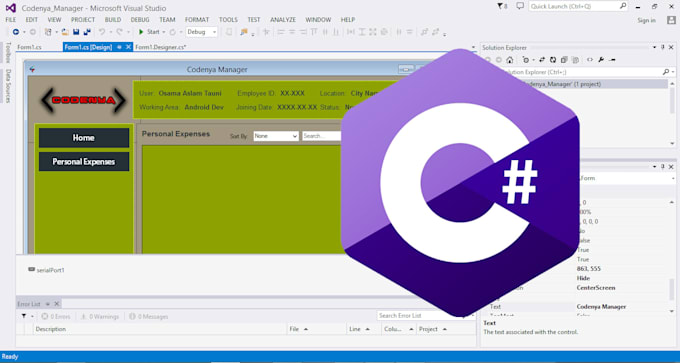
Task: Open the Toolbox side tab
Action: pyautogui.click(x=8, y=53)
